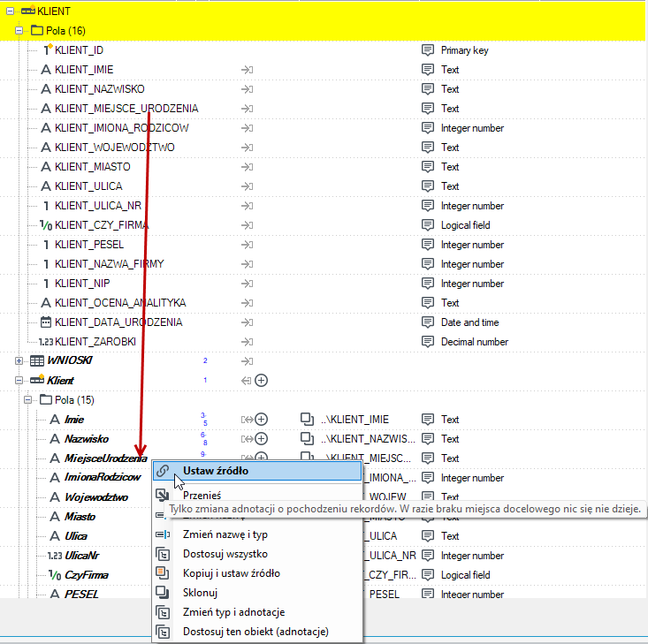Click the arrow icon on KLIENT_IMIE row

[x=248, y=70]
